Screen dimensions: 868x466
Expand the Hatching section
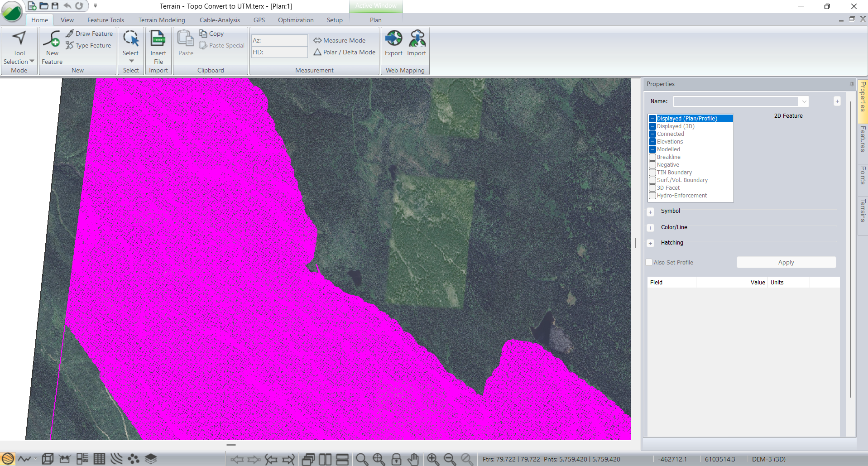tap(651, 243)
